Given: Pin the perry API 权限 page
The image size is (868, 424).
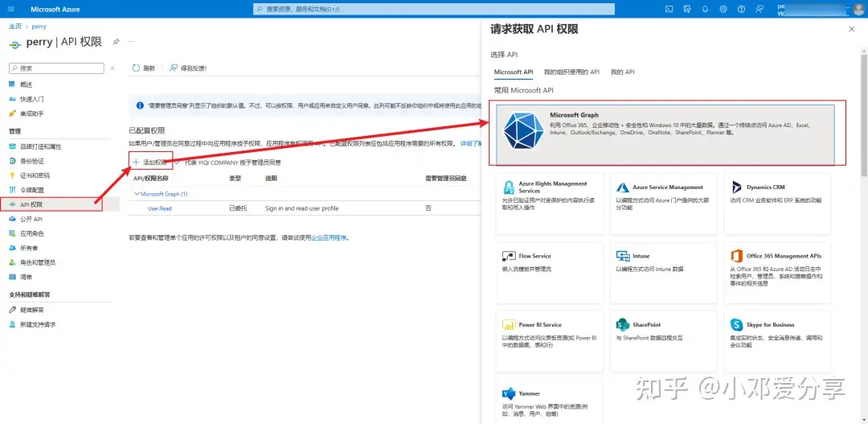Looking at the screenshot, I should [x=116, y=42].
